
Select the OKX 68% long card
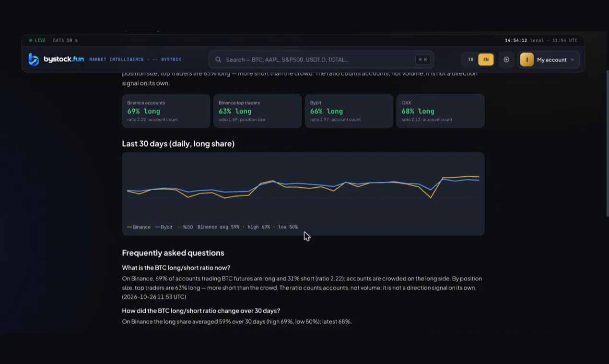pyautogui.click(x=440, y=111)
